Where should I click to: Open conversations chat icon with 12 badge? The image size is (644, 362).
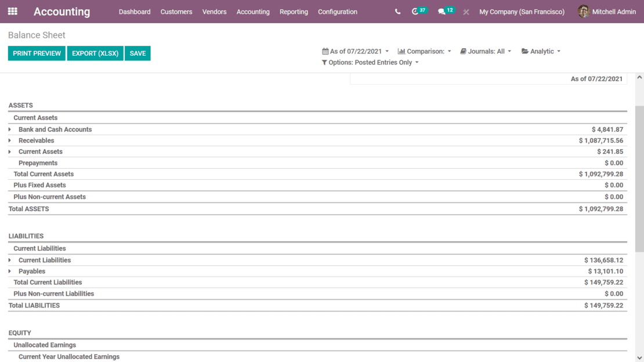[x=442, y=12]
